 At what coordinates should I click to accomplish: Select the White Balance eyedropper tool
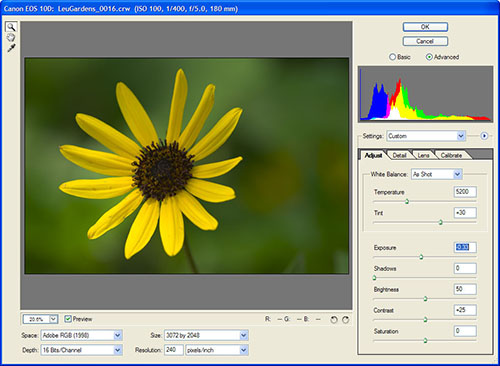(x=11, y=48)
